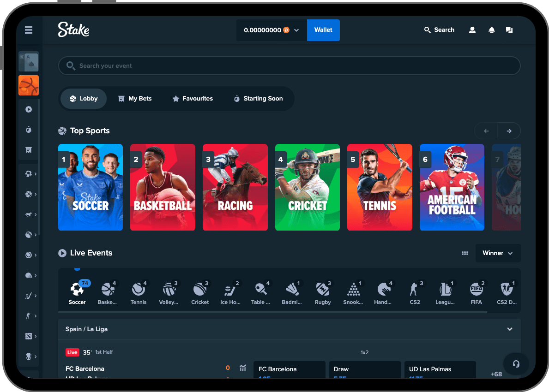
Task: Click the live support headset icon
Action: (516, 364)
